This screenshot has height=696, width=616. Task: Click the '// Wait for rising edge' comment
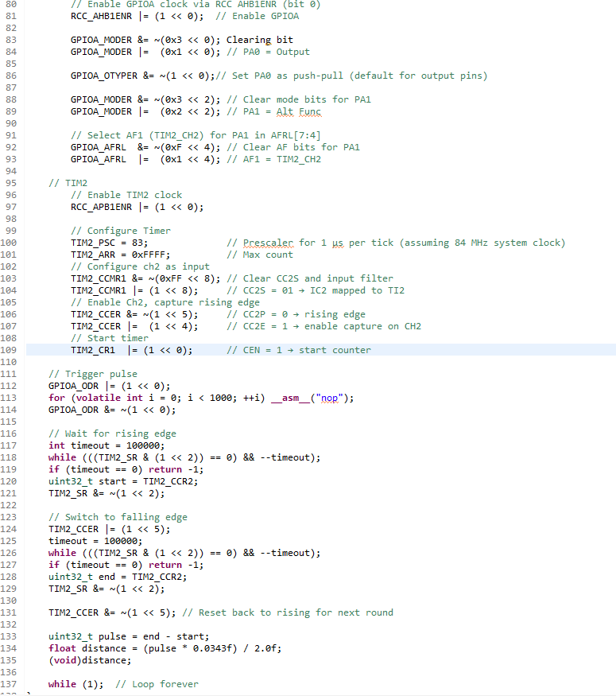tap(112, 434)
